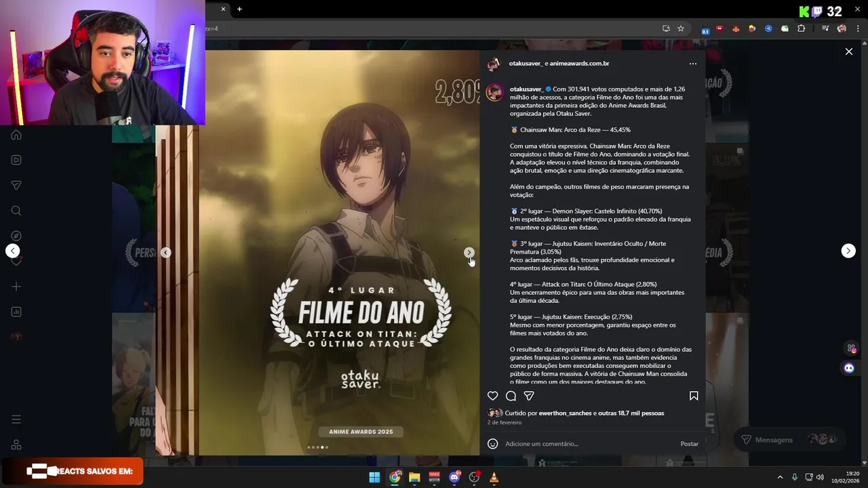Open otakusaver_ username in the caption

526,89
